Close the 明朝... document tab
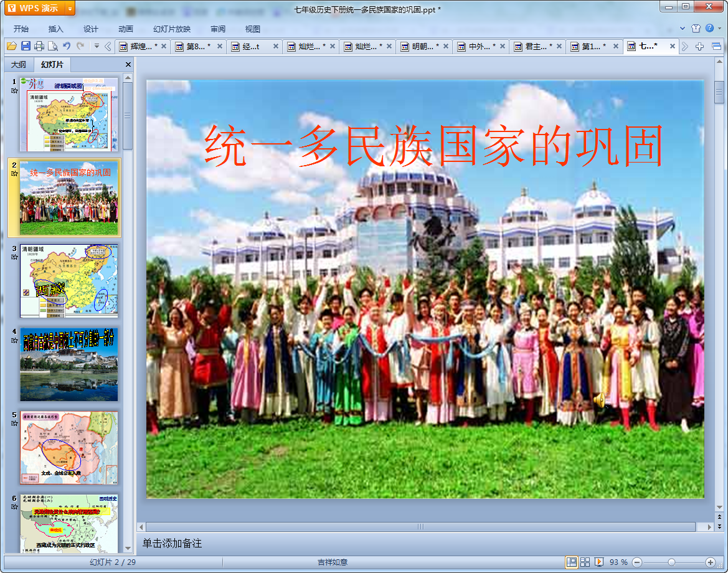Viewport: 728px width, 573px height. [446, 46]
